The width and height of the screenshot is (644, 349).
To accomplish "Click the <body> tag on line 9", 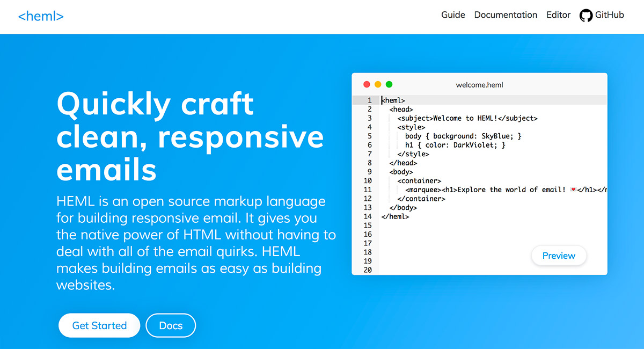I will [401, 172].
